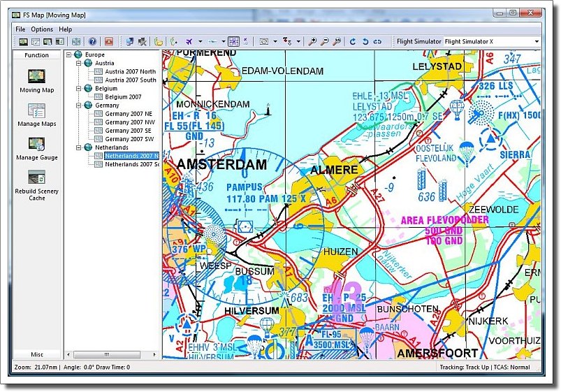Select Germany 2007 SW map
Screen dimensions: 561x392
pyautogui.click(x=129, y=139)
